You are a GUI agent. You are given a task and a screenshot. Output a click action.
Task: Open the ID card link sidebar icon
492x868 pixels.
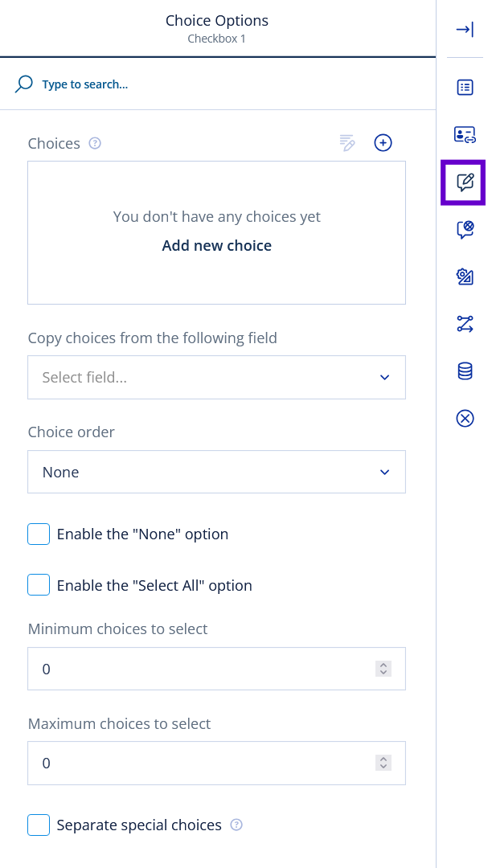[x=465, y=134]
